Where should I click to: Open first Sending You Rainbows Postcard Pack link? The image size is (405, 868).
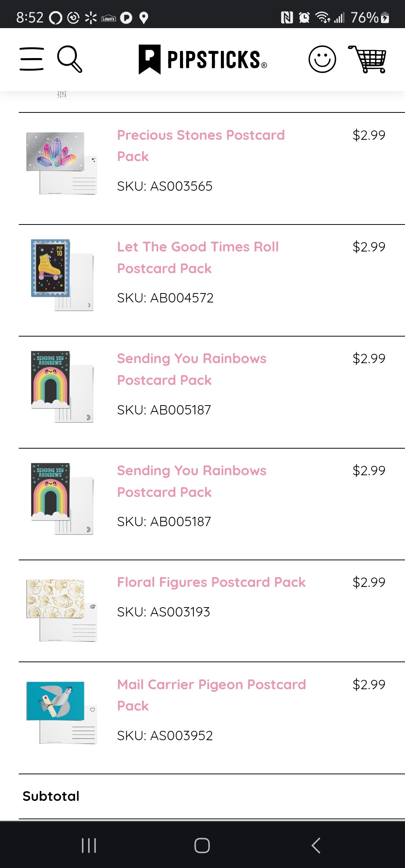[x=192, y=369]
